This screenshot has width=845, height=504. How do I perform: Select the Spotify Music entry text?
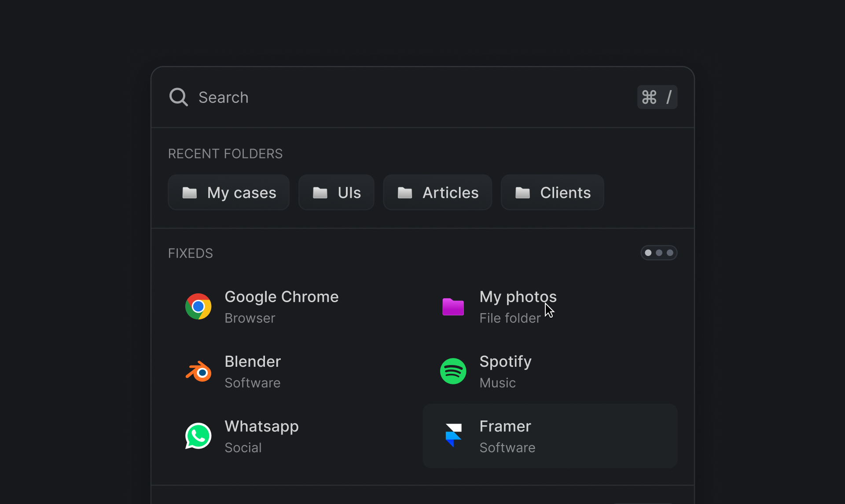click(x=505, y=372)
